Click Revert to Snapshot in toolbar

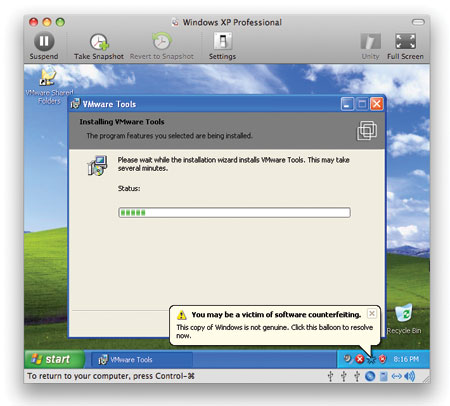tap(162, 46)
